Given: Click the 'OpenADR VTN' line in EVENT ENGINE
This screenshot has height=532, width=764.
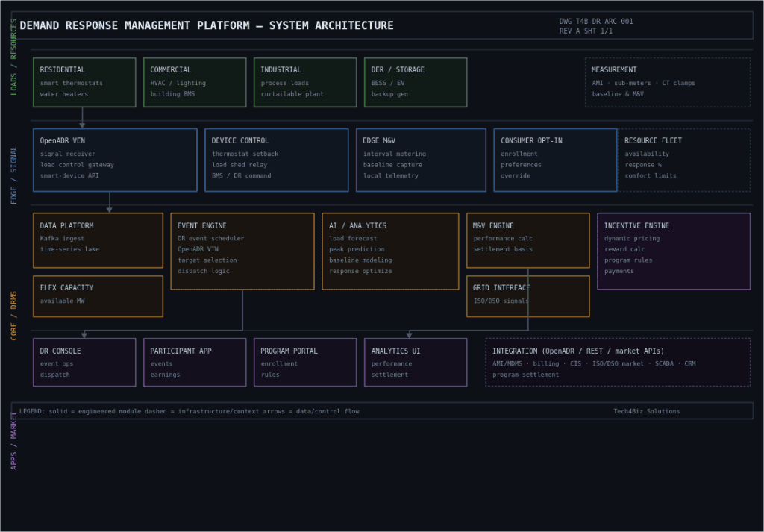Looking at the screenshot, I should (x=198, y=249).
